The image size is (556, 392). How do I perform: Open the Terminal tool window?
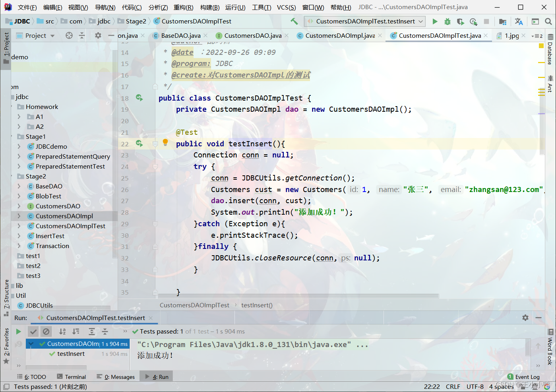click(71, 377)
